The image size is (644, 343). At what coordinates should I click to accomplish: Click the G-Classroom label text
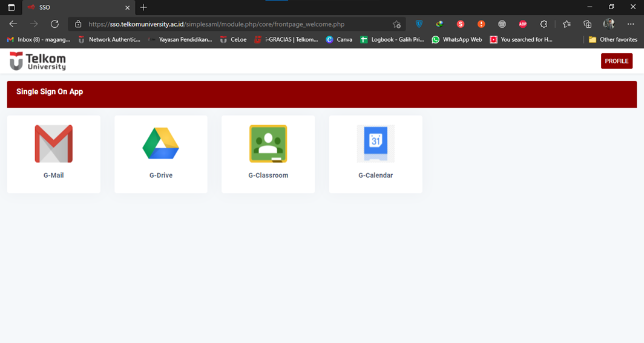pos(268,175)
